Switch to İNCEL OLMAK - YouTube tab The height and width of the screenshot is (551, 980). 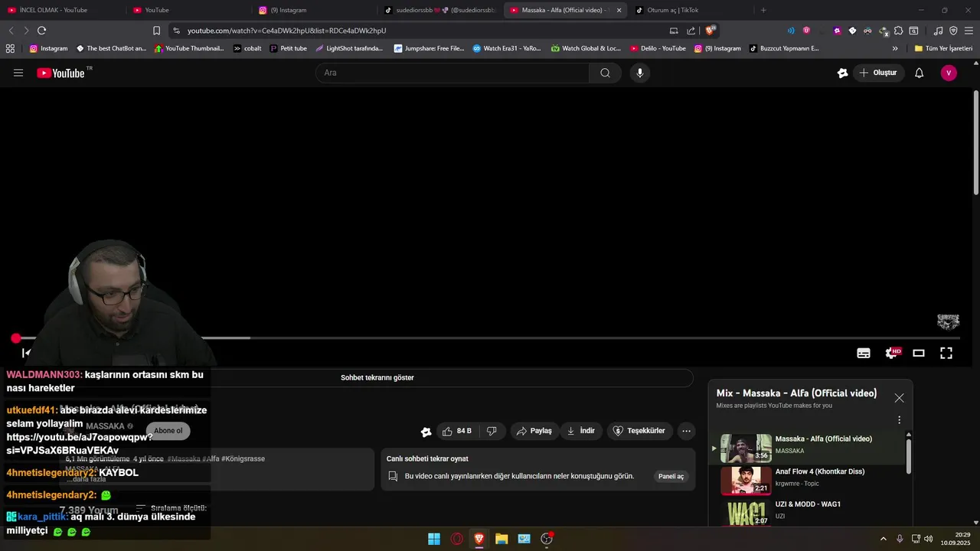tap(61, 10)
